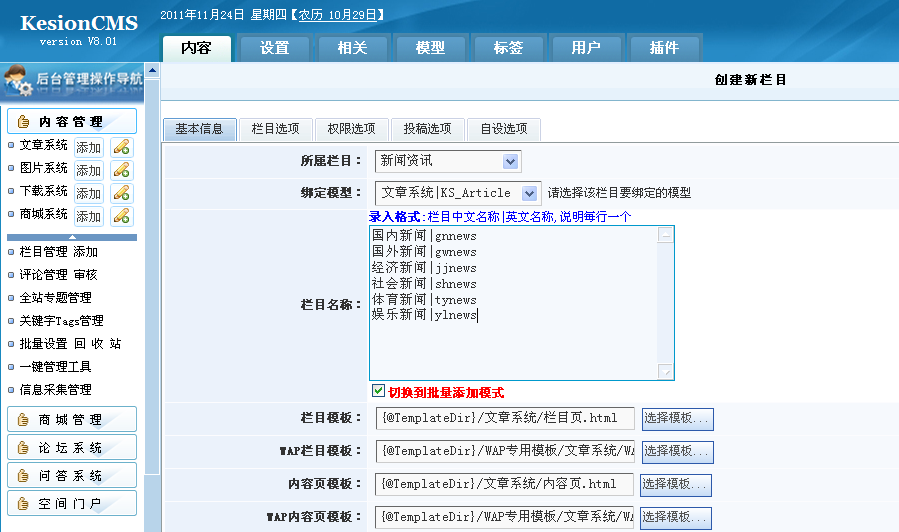Click inside the 栏目名称 text area
The width and height of the screenshot is (899, 532).
pos(512,300)
